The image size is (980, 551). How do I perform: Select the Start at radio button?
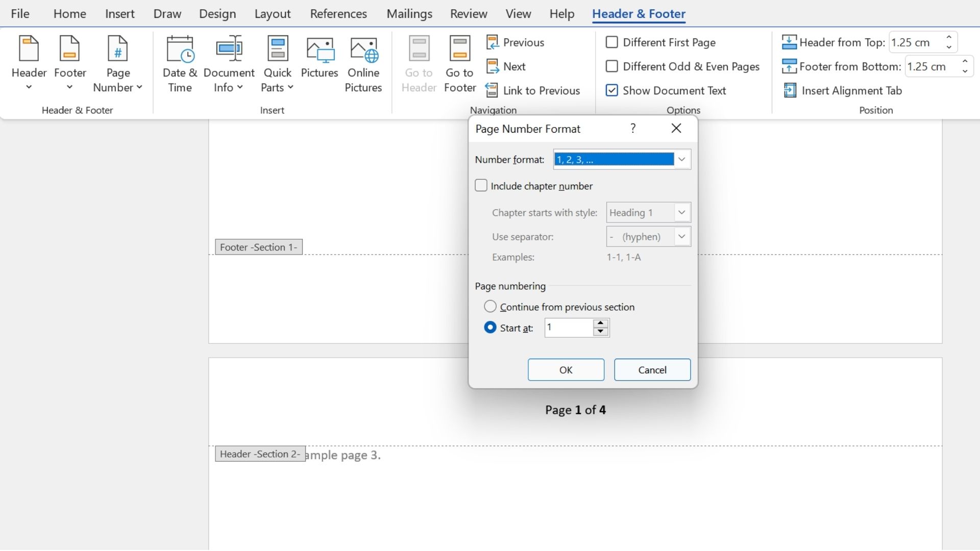point(490,327)
